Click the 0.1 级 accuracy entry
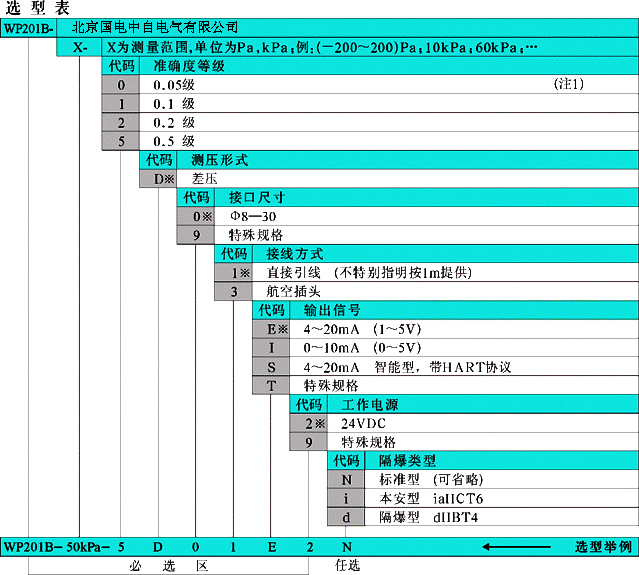The image size is (639, 575). pyautogui.click(x=174, y=104)
